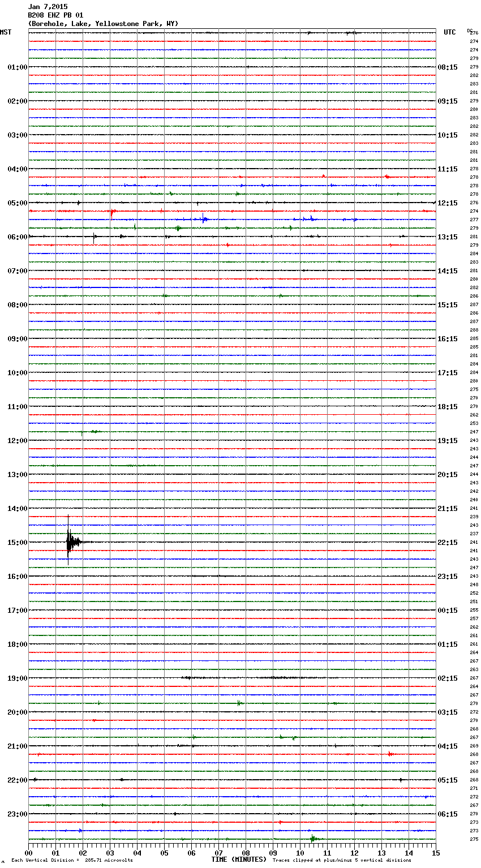Image resolution: width=481 pixels, height=868 pixels.
Task: Click the 00:15 UTC time label
Action: coord(448,611)
